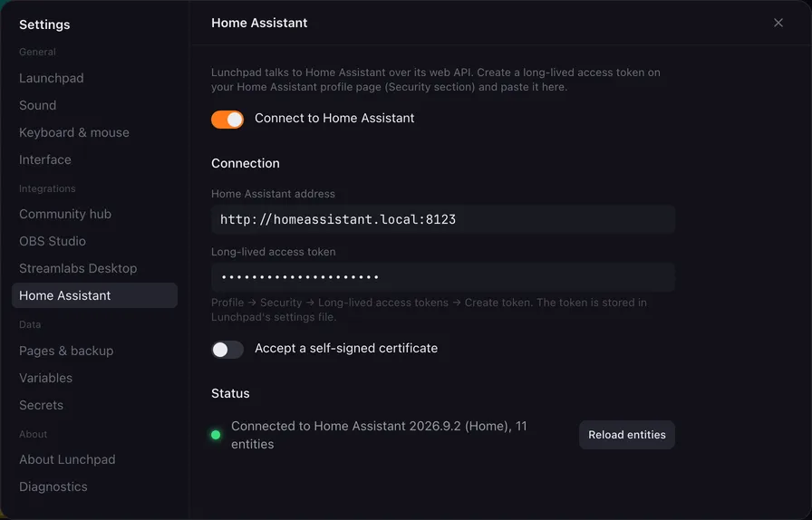Click the Home Assistant address label
This screenshot has height=520, width=812.
click(273, 194)
